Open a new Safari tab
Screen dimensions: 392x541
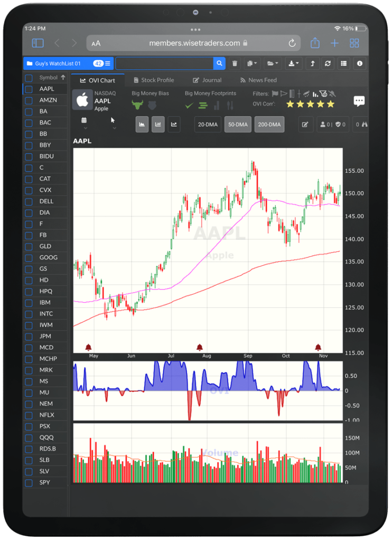(x=334, y=43)
